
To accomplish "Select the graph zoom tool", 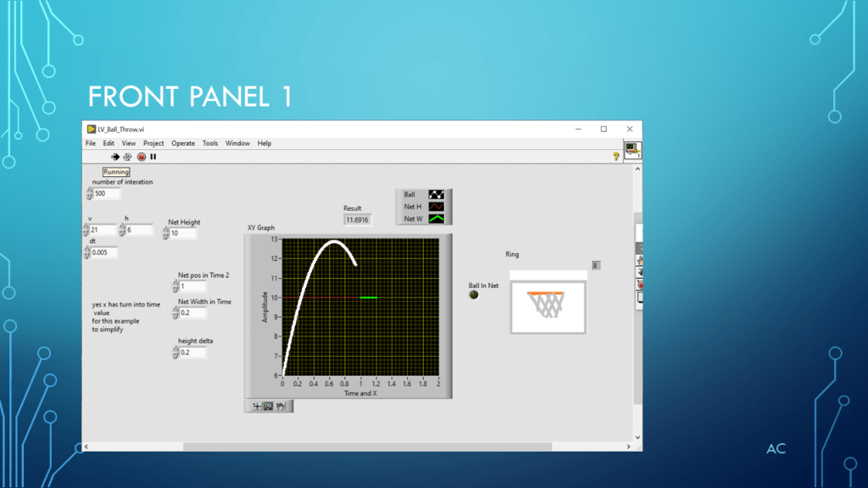I will 268,407.
